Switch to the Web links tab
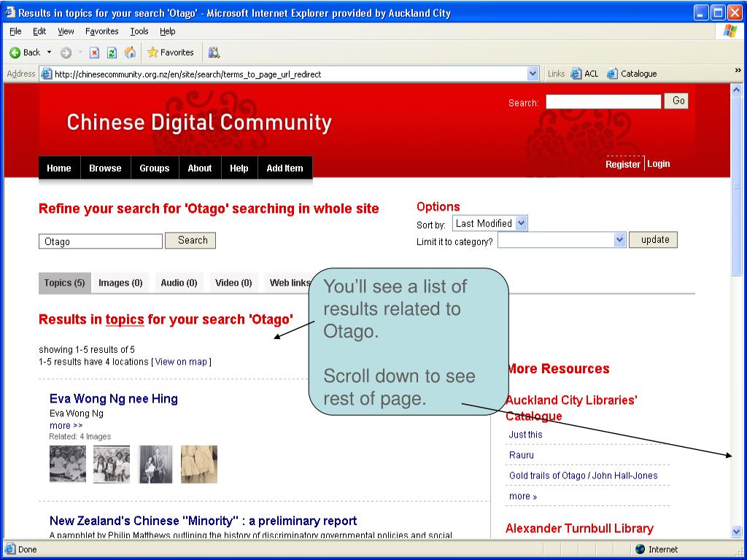 [x=287, y=283]
